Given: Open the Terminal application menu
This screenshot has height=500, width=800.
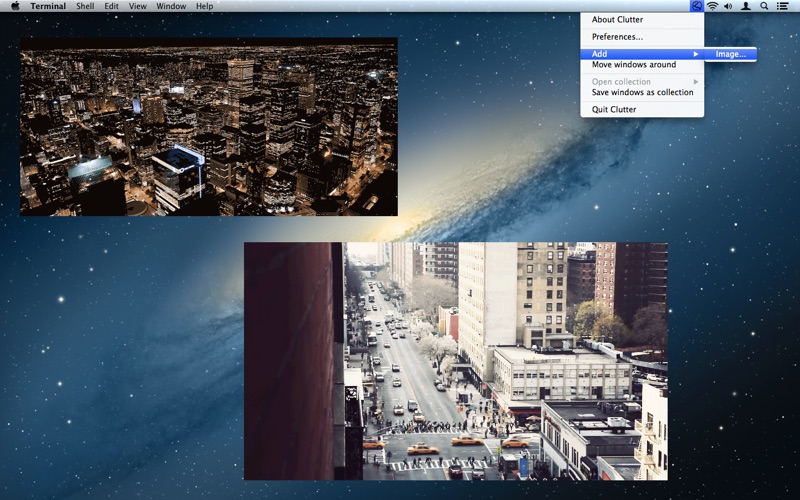Looking at the screenshot, I should (x=48, y=6).
